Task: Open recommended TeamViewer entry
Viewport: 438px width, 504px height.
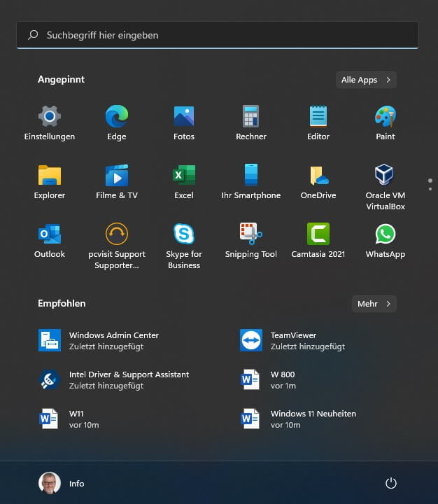Action: [292, 340]
